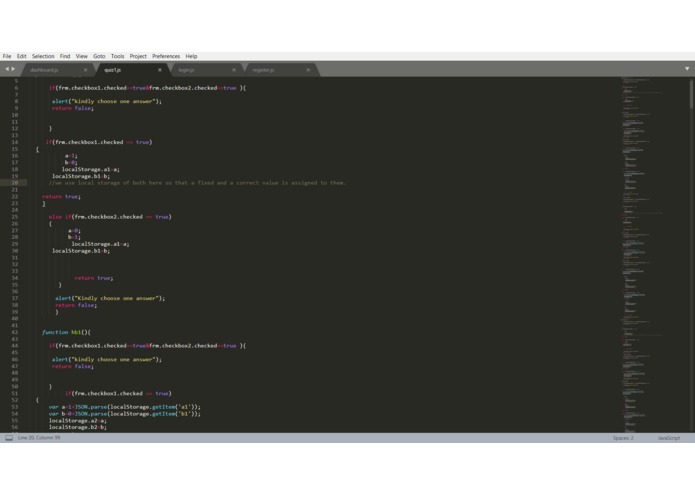Click 'return true;' on line 22
Image resolution: width=695 pixels, height=494 pixels.
click(62, 196)
